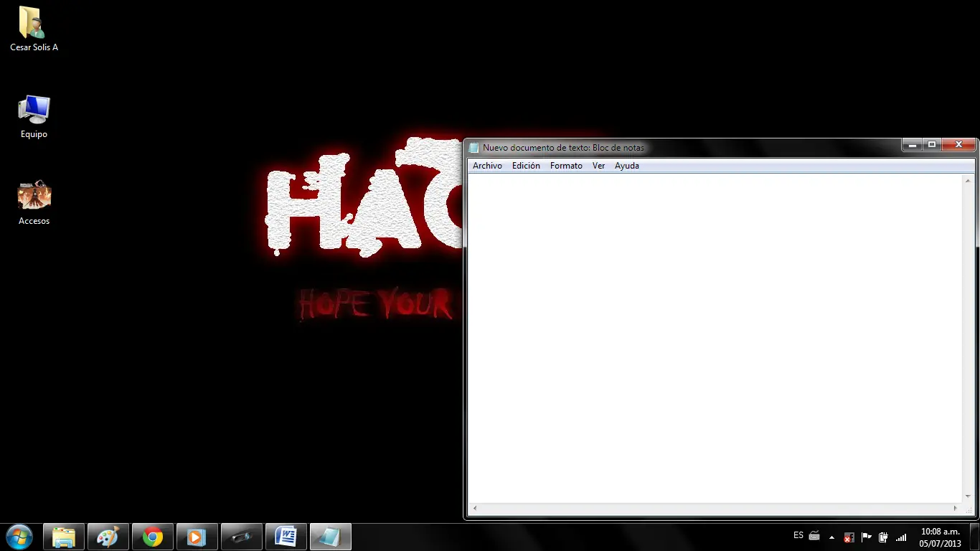Screen dimensions: 980x551
Task: Click the battery power icon in the tray
Action: [x=883, y=537]
